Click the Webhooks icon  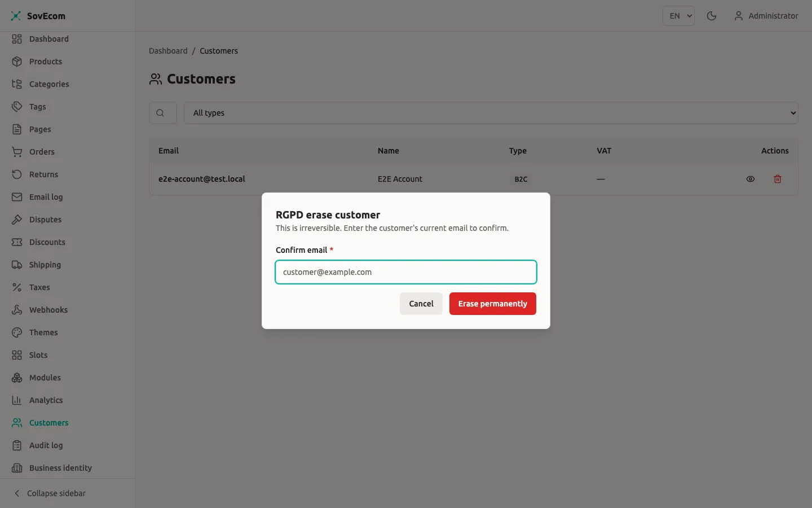[17, 310]
